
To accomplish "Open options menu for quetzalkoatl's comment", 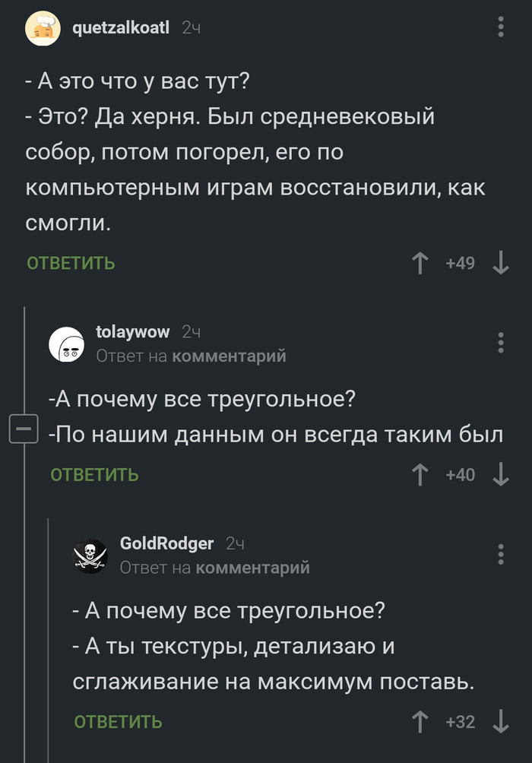I will (500, 28).
